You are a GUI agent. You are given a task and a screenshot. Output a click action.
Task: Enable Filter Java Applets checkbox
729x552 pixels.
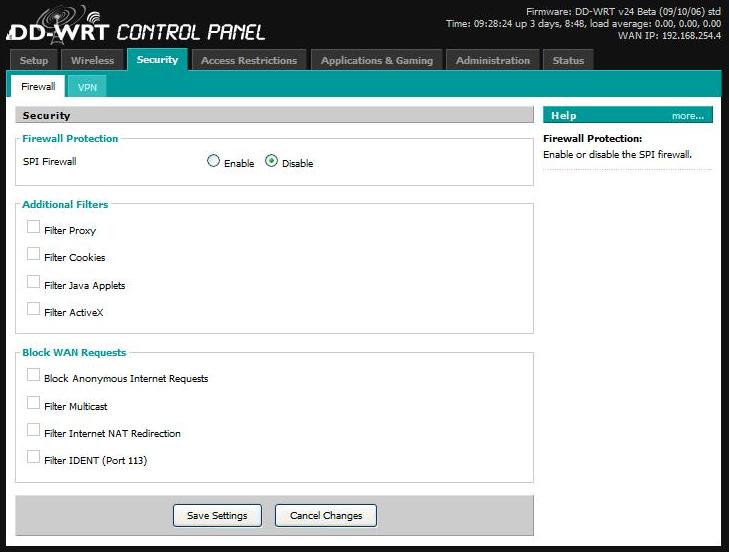tap(33, 282)
